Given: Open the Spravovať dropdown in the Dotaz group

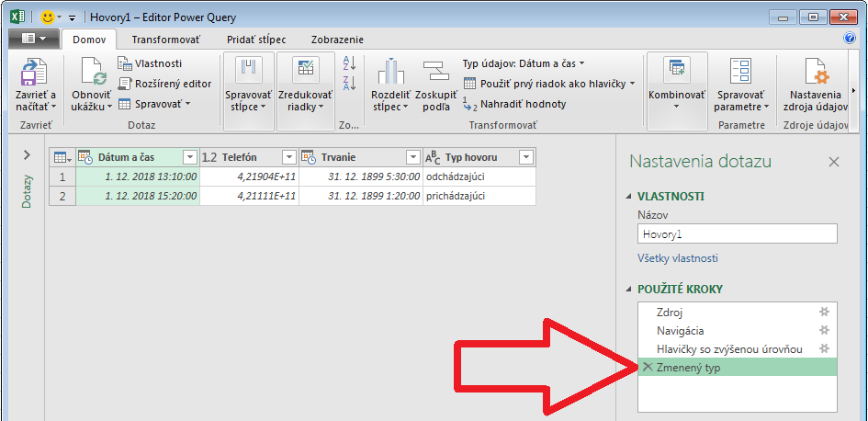Looking at the screenshot, I should (154, 104).
